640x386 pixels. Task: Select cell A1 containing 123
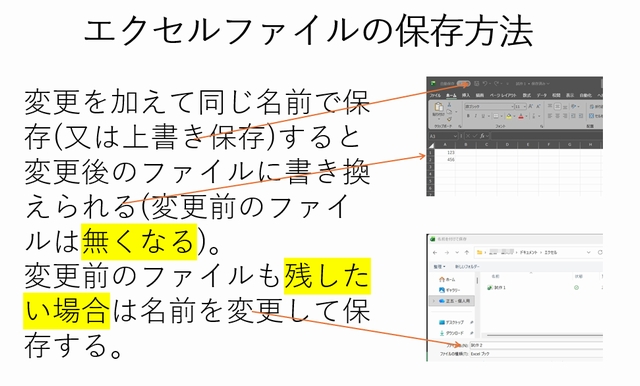(x=444, y=152)
